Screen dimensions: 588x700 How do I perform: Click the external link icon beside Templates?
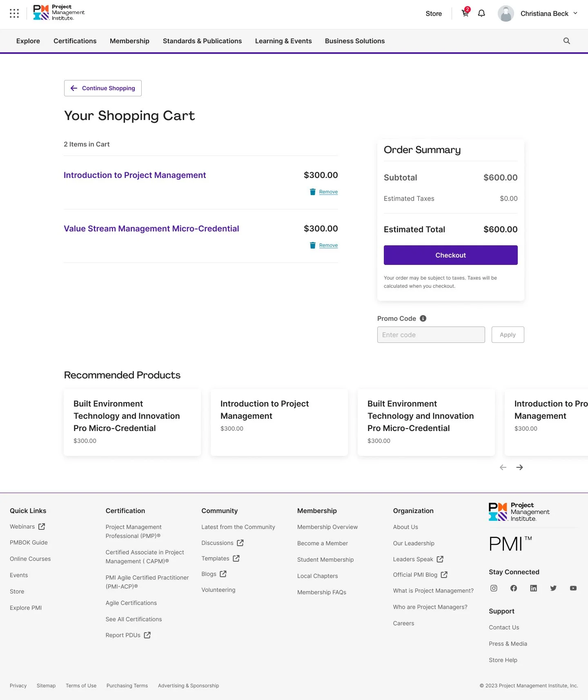pyautogui.click(x=236, y=558)
